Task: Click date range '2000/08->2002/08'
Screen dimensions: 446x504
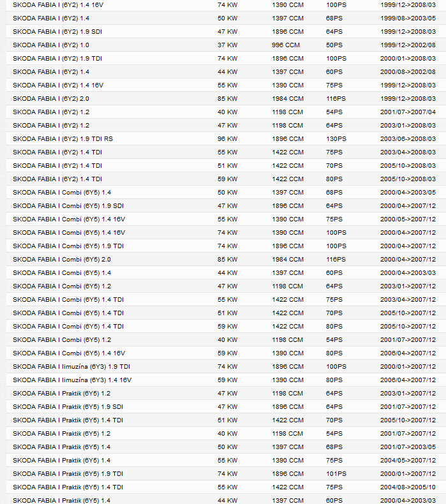Action: [408, 71]
